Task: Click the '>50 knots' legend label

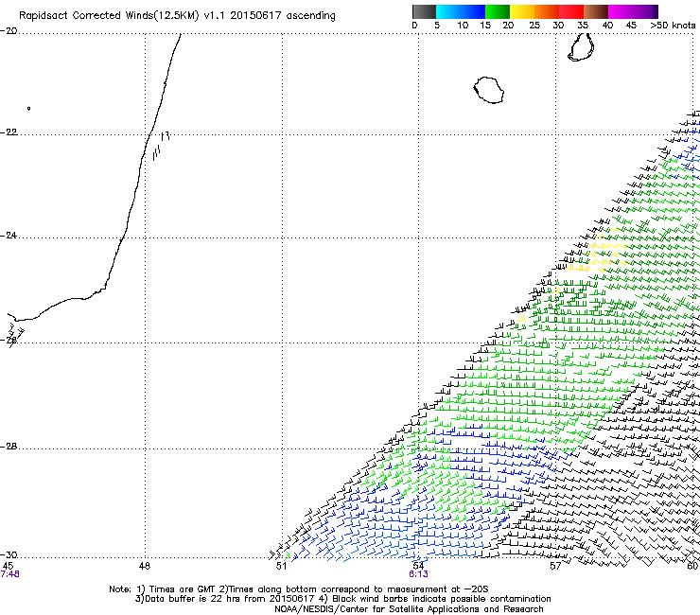Action: point(673,26)
